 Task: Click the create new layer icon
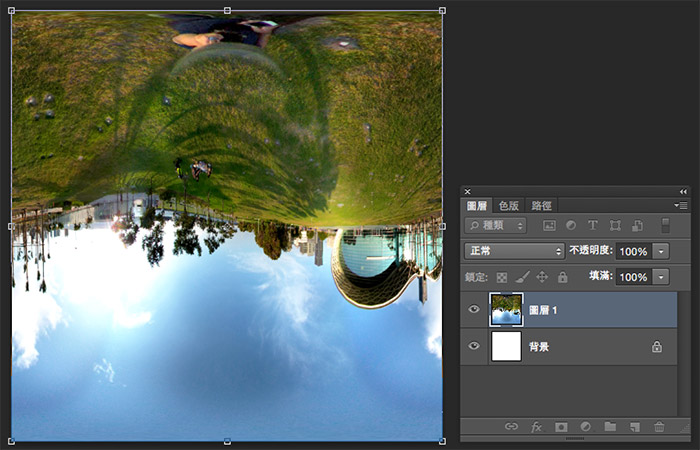point(634,427)
